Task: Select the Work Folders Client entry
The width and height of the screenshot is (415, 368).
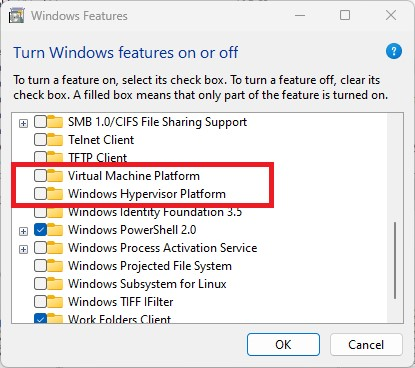Action: [x=119, y=319]
